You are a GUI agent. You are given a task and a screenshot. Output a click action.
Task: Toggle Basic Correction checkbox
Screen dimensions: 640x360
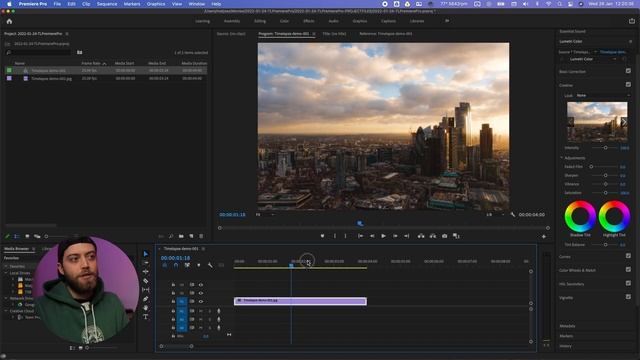[628, 71]
